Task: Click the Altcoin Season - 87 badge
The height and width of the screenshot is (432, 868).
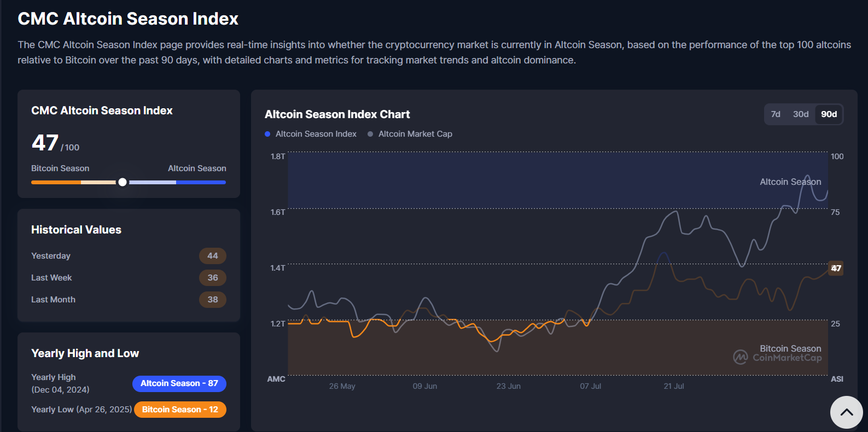Action: coord(179,383)
